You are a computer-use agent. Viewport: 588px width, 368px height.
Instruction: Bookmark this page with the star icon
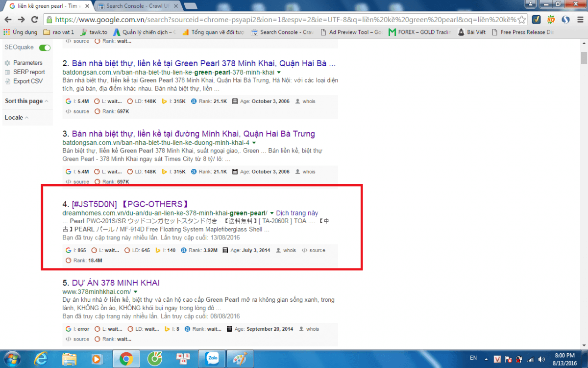pyautogui.click(x=521, y=20)
